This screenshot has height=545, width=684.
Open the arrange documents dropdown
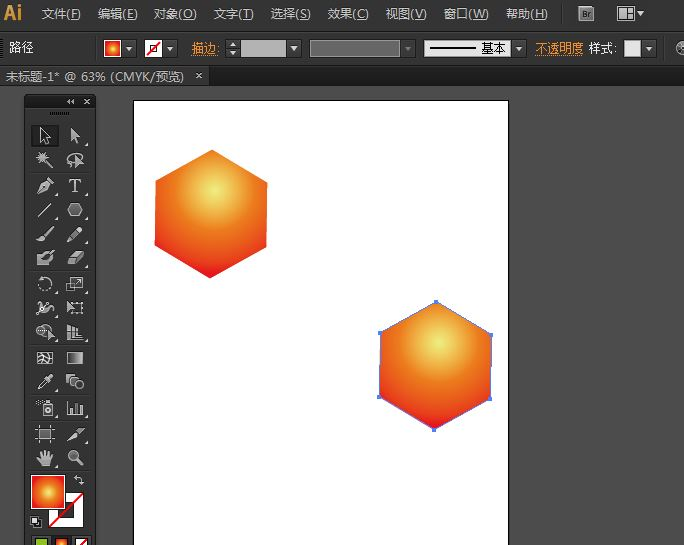(x=630, y=14)
